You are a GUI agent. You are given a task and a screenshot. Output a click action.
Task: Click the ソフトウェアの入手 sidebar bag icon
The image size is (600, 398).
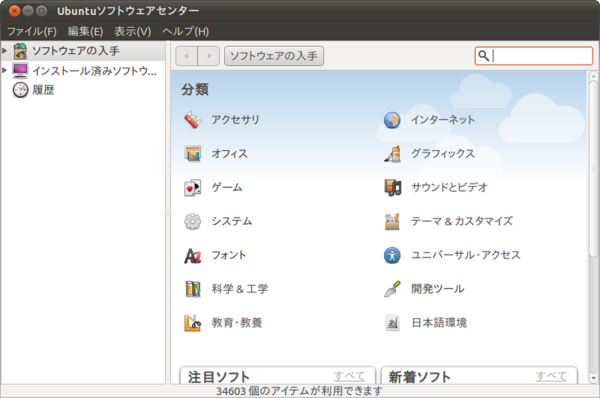point(20,51)
